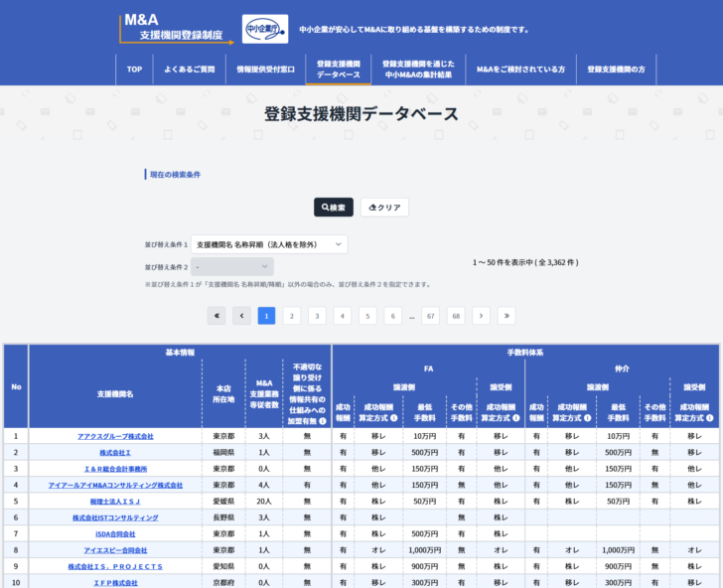Open 税理士法人ISJ link
Screen dimensions: 723x588
pos(115,502)
